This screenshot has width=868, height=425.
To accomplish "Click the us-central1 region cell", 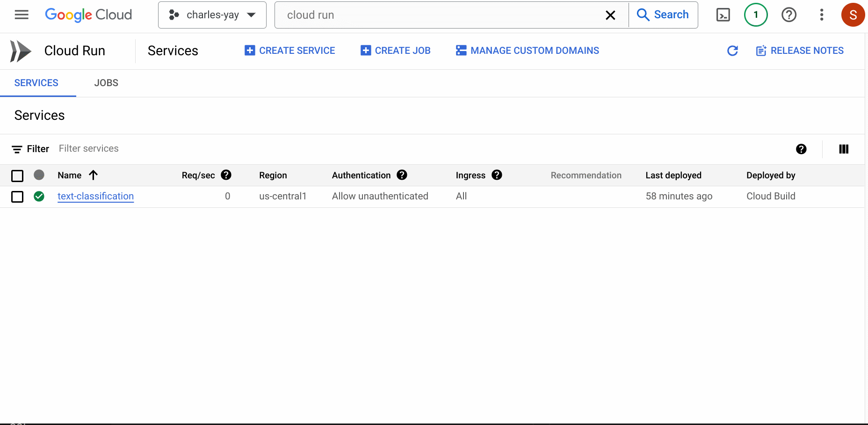I will pos(283,196).
